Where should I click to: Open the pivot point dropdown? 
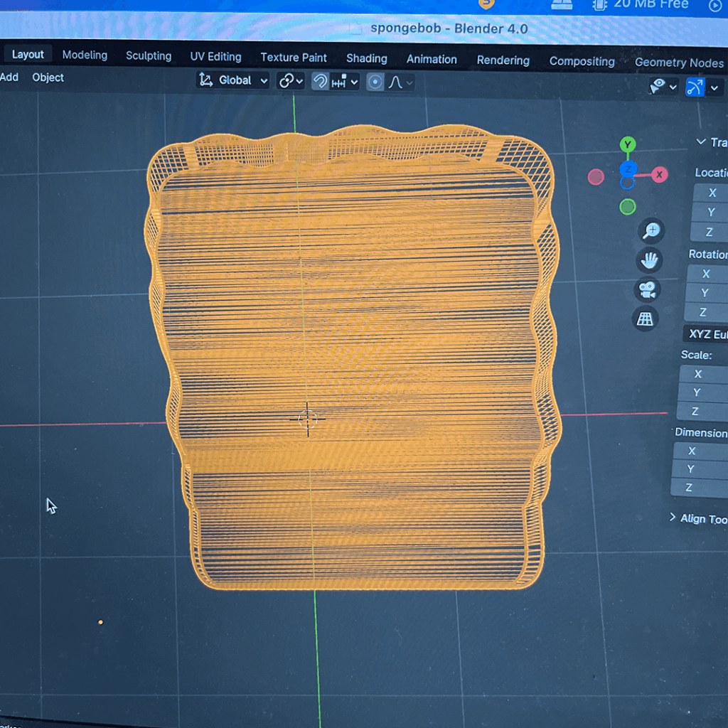(290, 81)
